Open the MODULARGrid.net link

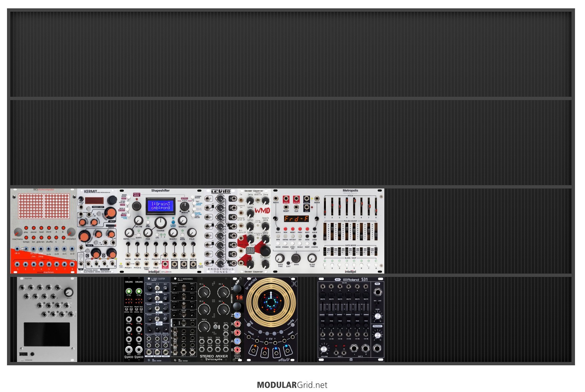pos(292,385)
